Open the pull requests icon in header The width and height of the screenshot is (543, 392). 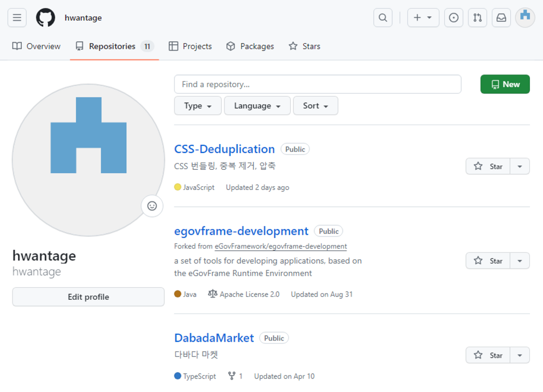point(477,18)
